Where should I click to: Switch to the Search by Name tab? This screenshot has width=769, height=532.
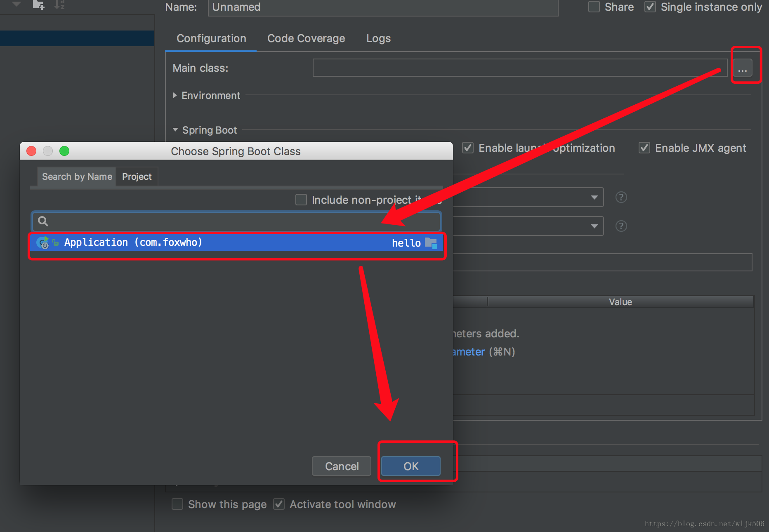[77, 177]
